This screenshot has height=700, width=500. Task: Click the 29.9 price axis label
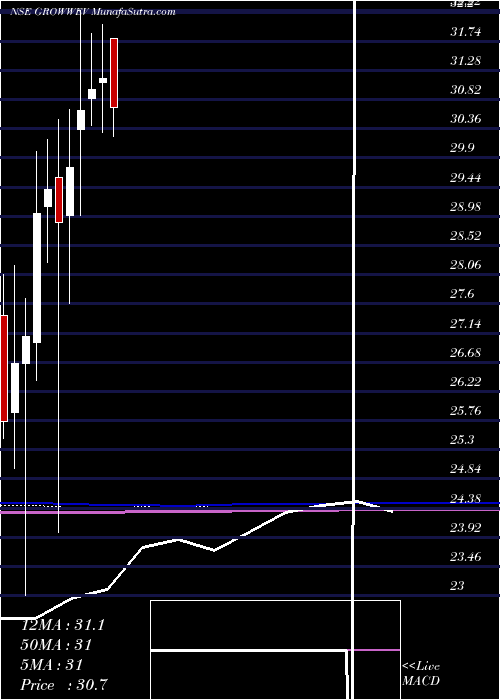(462, 149)
